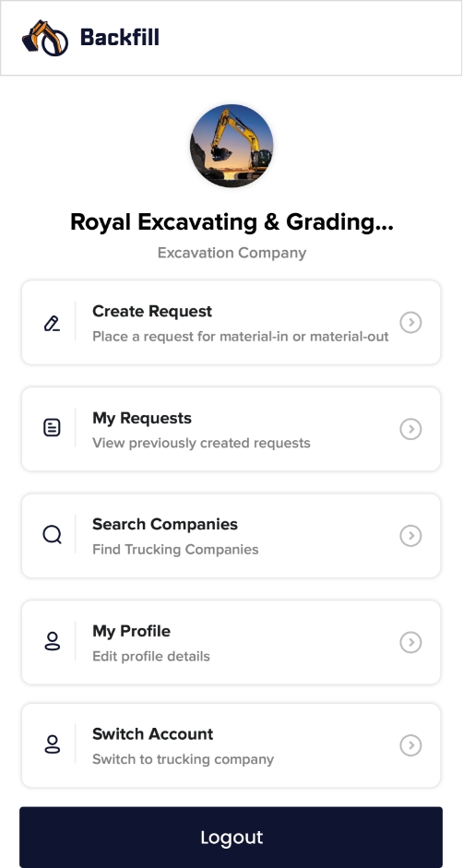This screenshot has width=463, height=868.
Task: Click the Logout button
Action: click(231, 837)
